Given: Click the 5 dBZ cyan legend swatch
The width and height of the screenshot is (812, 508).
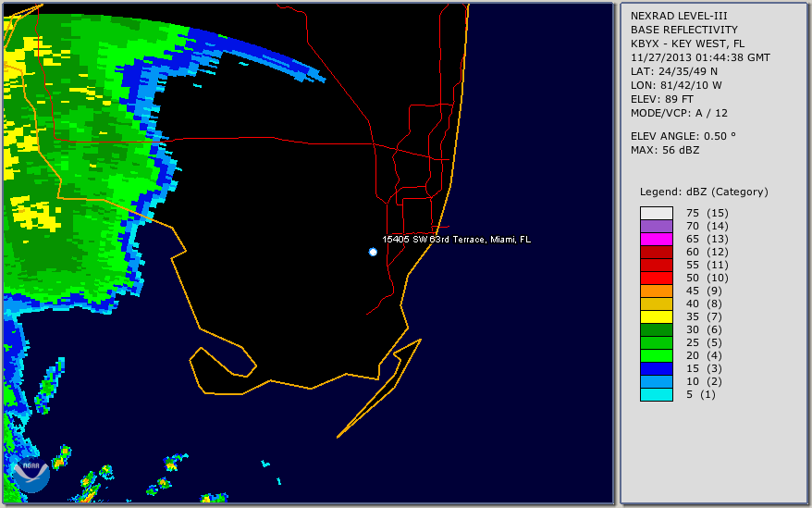Looking at the screenshot, I should pyautogui.click(x=656, y=394).
